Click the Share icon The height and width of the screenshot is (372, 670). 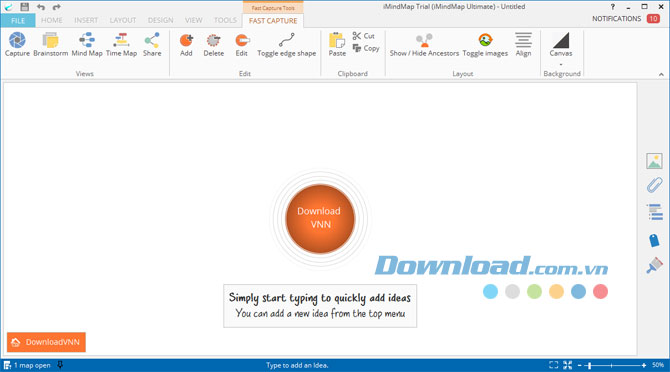[x=152, y=40]
